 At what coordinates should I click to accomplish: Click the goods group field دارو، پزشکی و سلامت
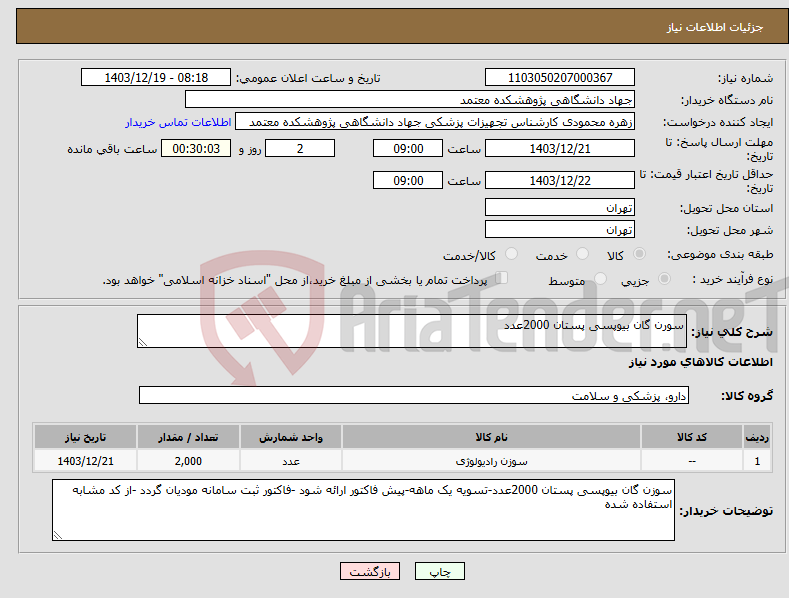pyautogui.click(x=414, y=396)
